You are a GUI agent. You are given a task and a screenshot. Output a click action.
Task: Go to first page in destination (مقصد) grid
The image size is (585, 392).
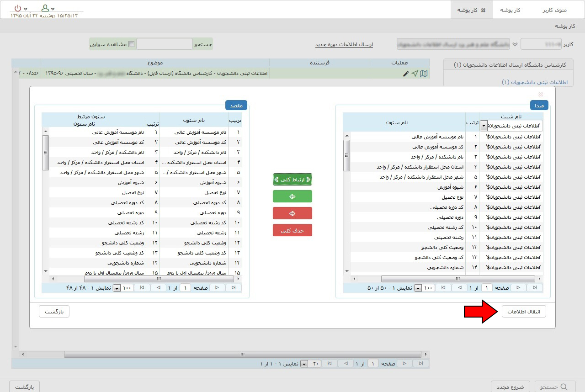click(x=233, y=288)
